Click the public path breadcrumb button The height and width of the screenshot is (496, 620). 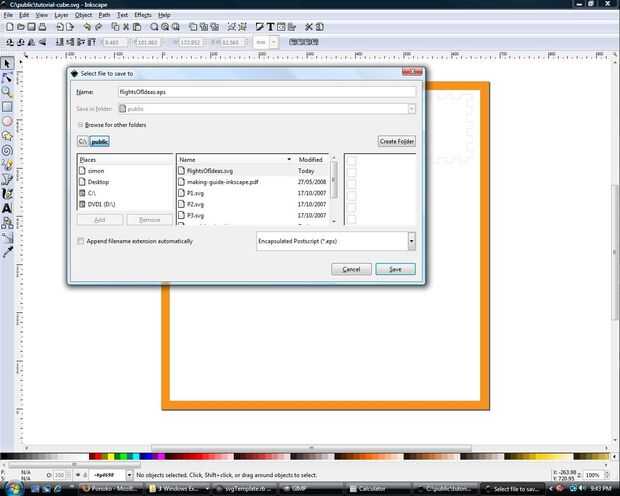[x=100, y=141]
